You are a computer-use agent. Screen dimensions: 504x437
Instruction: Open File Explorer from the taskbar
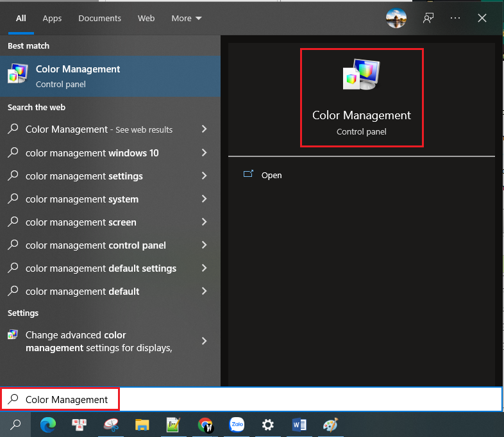pos(142,424)
